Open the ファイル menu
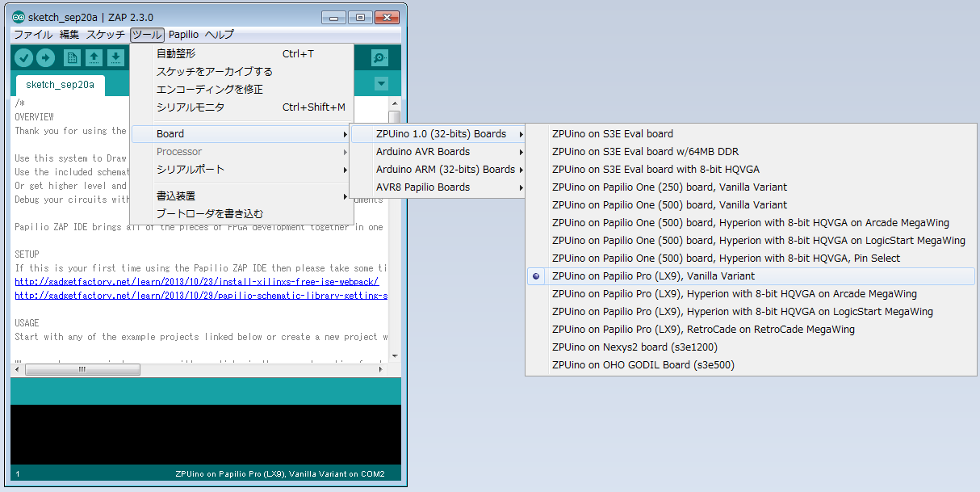Screen dimensions: 980x492 click(33, 35)
